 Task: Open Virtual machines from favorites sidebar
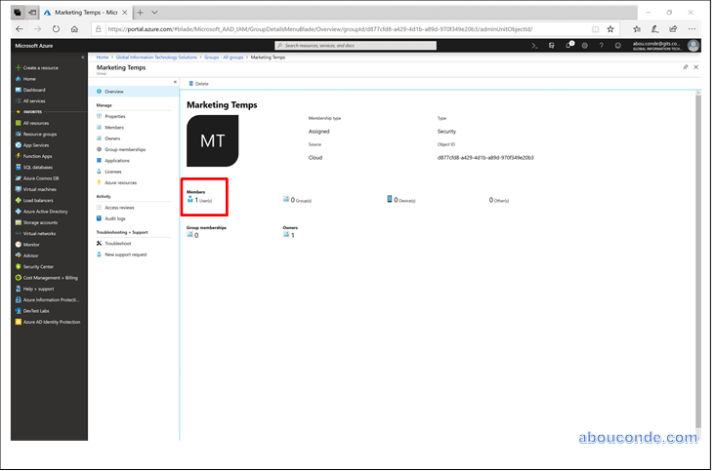(40, 189)
